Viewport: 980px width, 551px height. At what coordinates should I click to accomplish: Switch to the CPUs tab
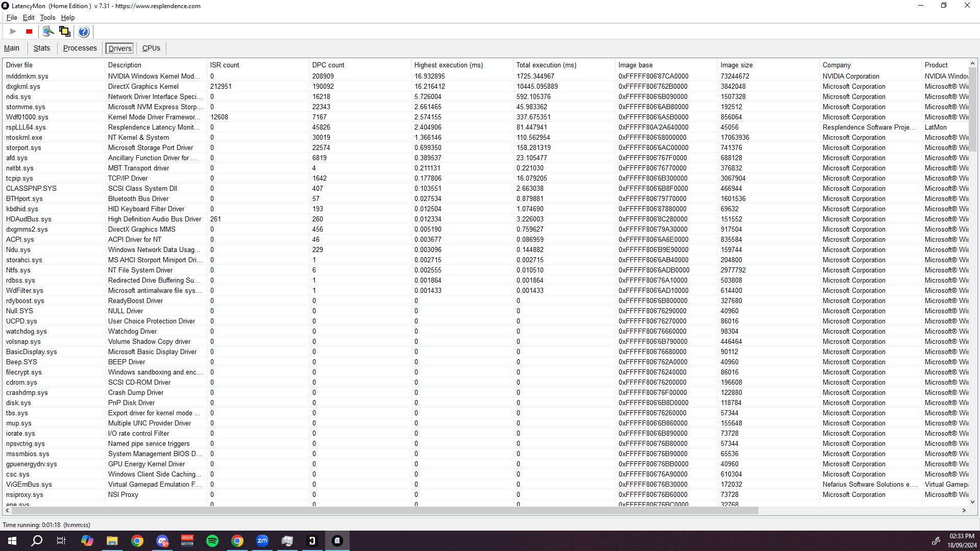tap(151, 48)
